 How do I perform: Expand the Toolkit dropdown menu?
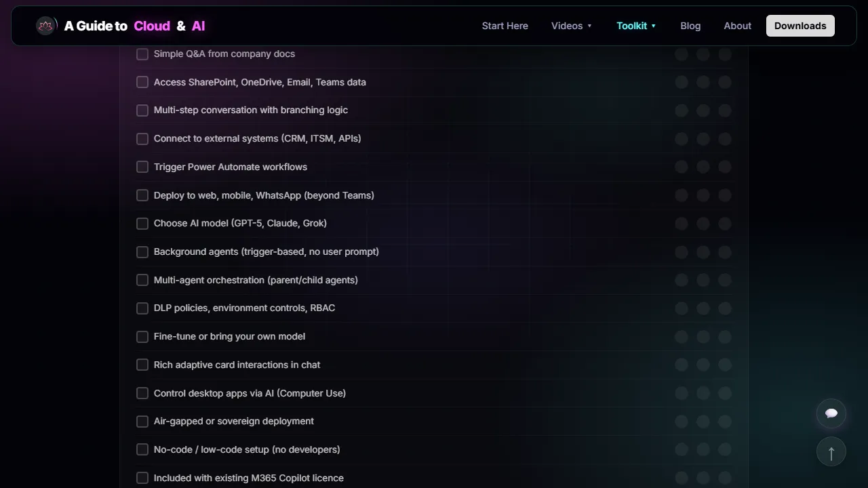[x=636, y=26]
